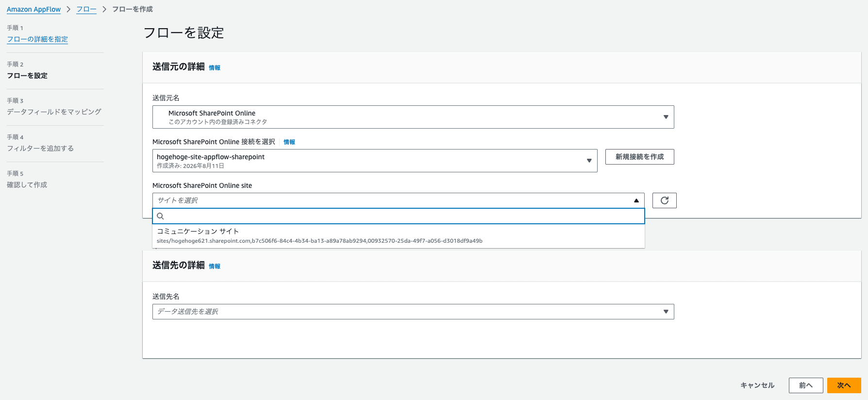Image resolution: width=868 pixels, height=400 pixels.
Task: Click the Microsoft SharePoint Online site label
Action: point(202,185)
